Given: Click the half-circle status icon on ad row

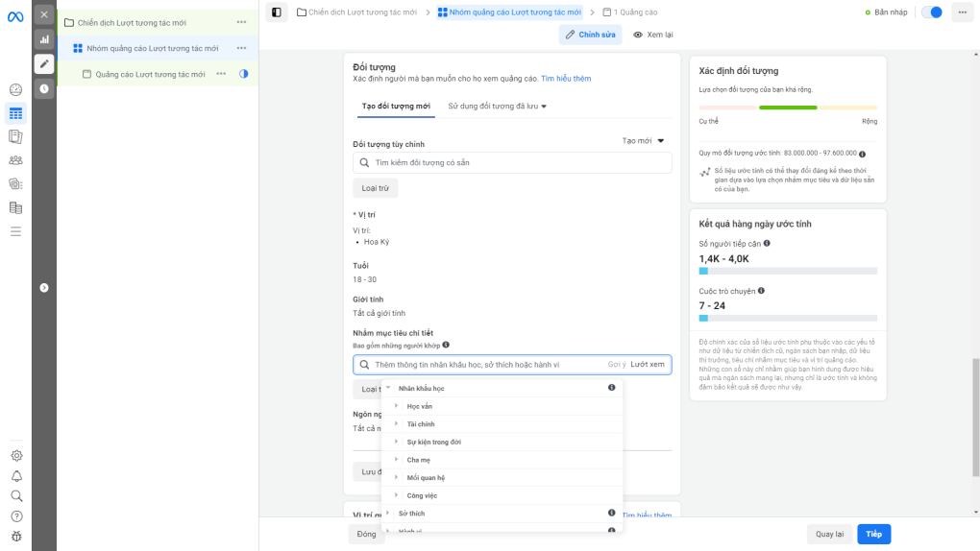Looking at the screenshot, I should click(244, 74).
